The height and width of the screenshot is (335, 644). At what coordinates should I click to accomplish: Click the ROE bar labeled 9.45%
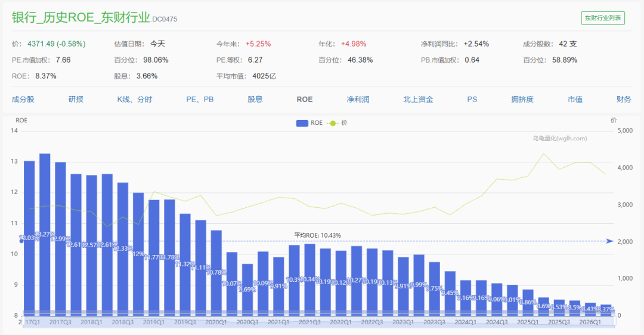click(450, 293)
